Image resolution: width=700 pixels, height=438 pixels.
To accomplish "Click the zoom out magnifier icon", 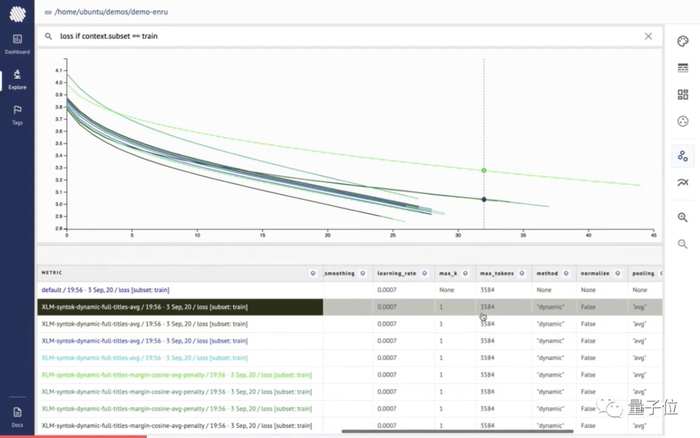I will tap(683, 244).
